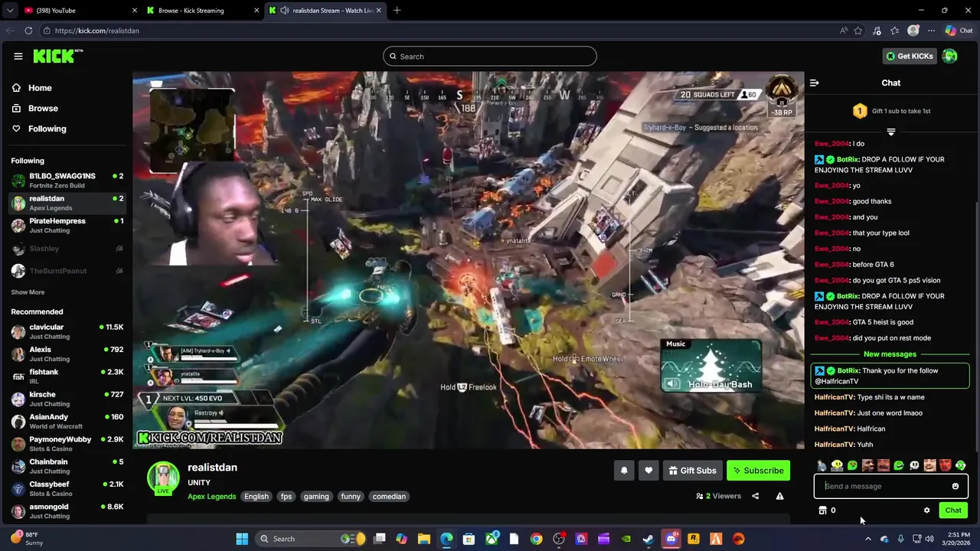Open the emoji picker in chat input

[x=955, y=486]
